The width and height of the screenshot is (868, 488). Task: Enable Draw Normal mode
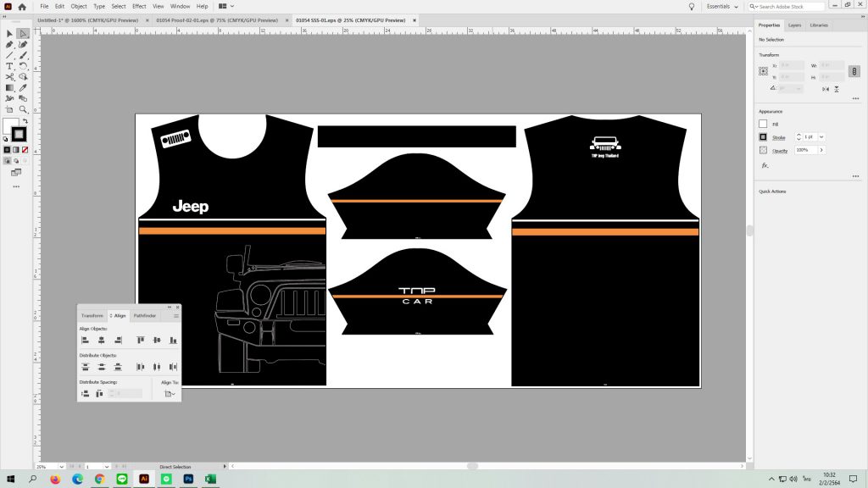point(7,161)
